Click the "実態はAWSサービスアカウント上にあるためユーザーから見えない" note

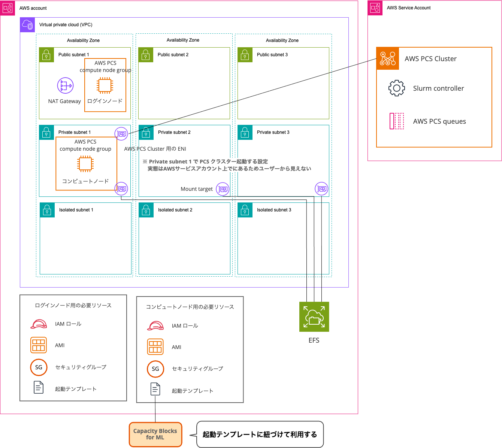[x=229, y=169]
